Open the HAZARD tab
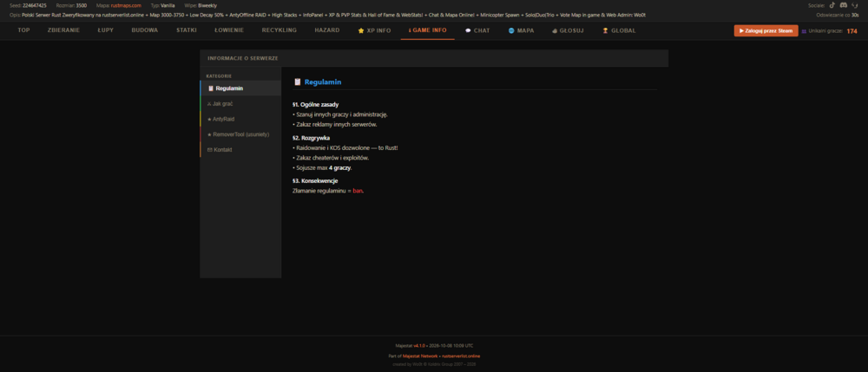Image resolution: width=868 pixels, height=372 pixels. [327, 30]
